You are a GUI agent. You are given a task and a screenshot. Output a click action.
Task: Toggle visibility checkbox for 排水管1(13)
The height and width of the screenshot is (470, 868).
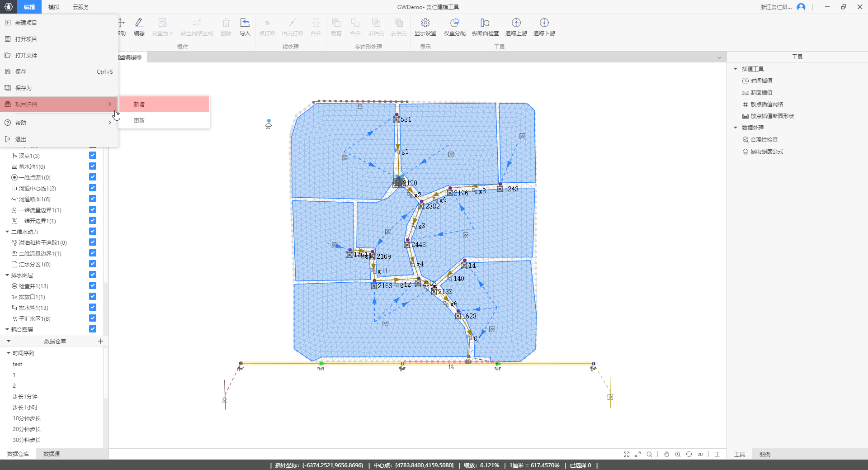point(93,307)
